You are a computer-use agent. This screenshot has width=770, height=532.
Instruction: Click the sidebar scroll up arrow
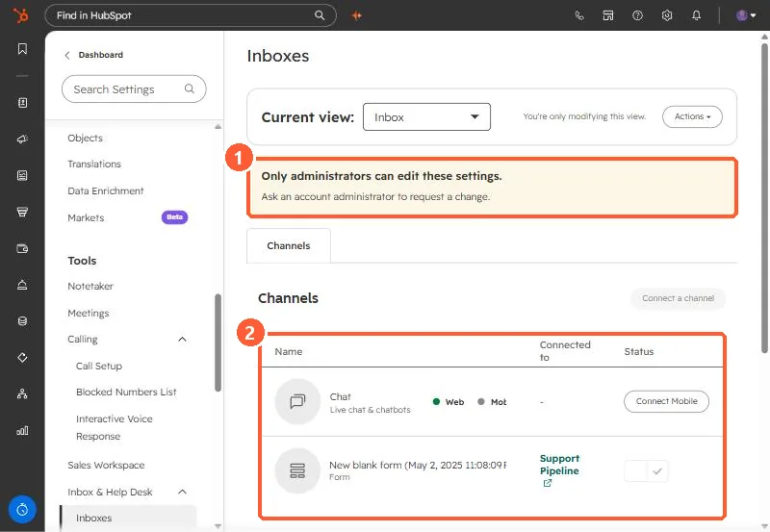pyautogui.click(x=218, y=127)
